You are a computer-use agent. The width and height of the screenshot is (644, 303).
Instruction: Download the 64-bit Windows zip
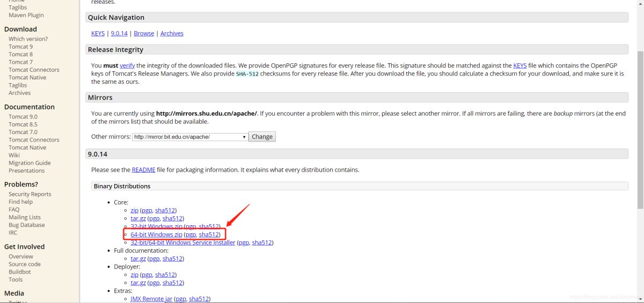[156, 235]
